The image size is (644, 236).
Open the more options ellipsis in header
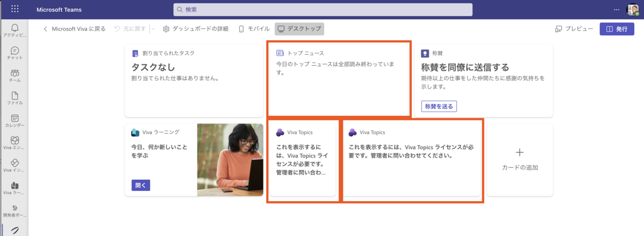click(616, 10)
